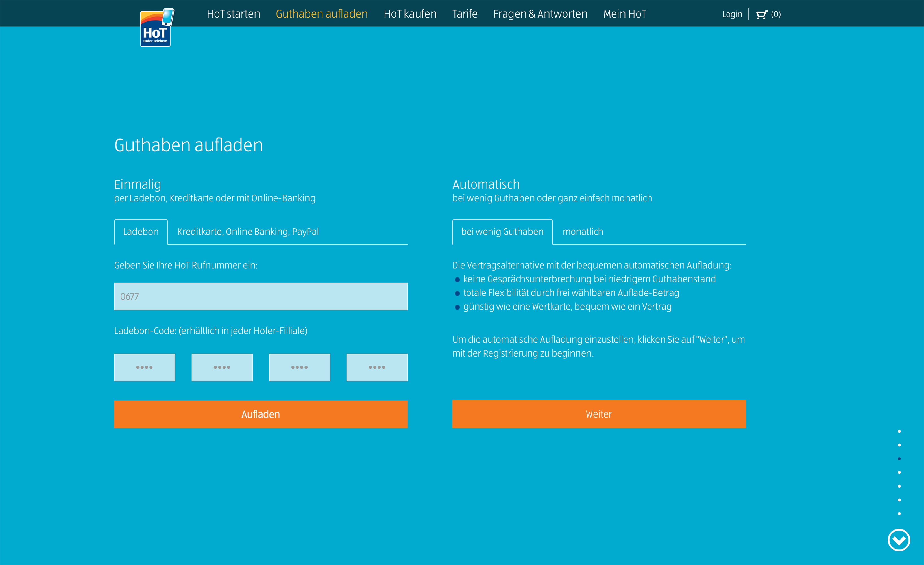Go to Tarife in navigation
924x565 pixels.
coord(464,14)
